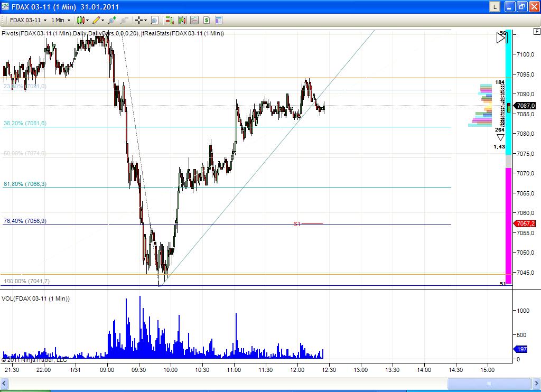
Task: Click the remove-study dimmed magnifier icon
Action: pos(124,20)
